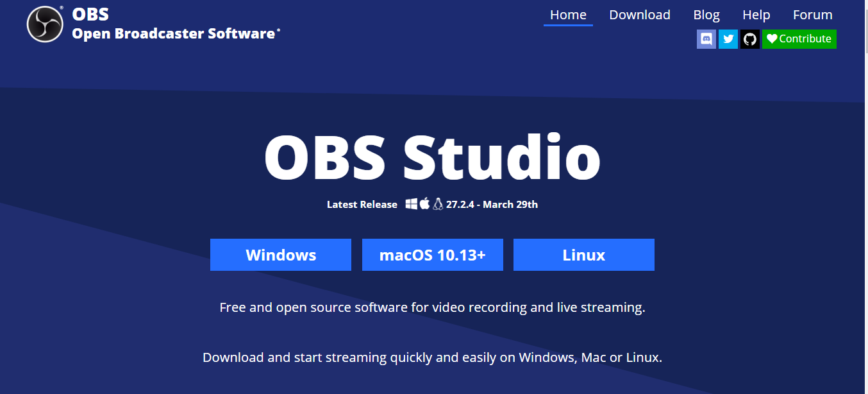Click the Windows logo beside Latest Release
The width and height of the screenshot is (868, 394).
pyautogui.click(x=411, y=204)
